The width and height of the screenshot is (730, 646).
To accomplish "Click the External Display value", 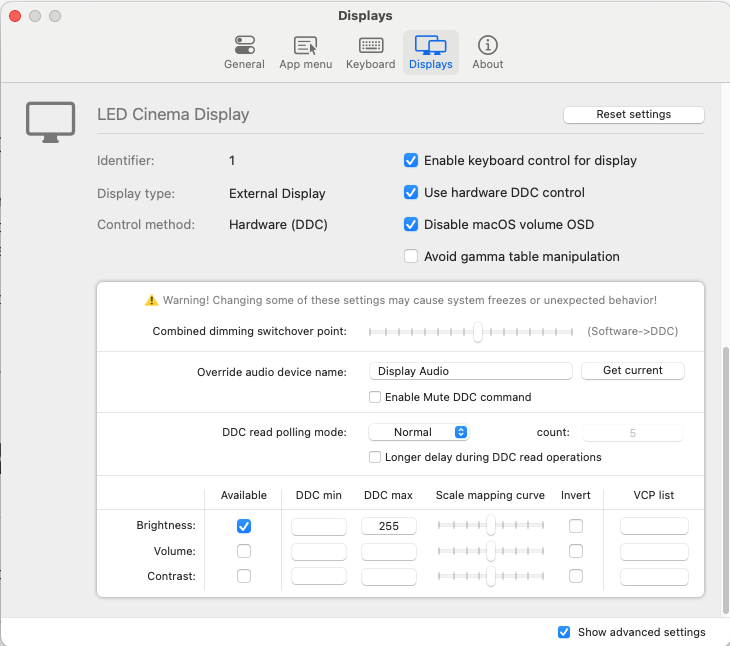I will coord(277,194).
